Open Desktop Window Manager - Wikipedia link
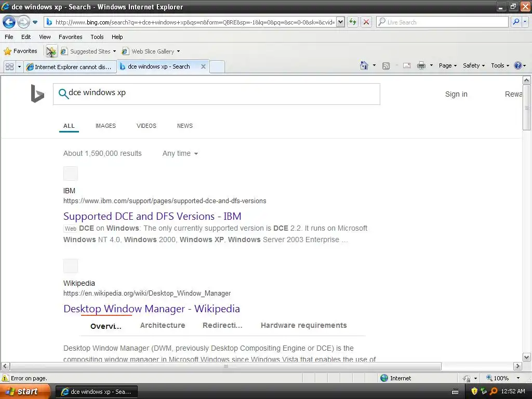 point(152,309)
